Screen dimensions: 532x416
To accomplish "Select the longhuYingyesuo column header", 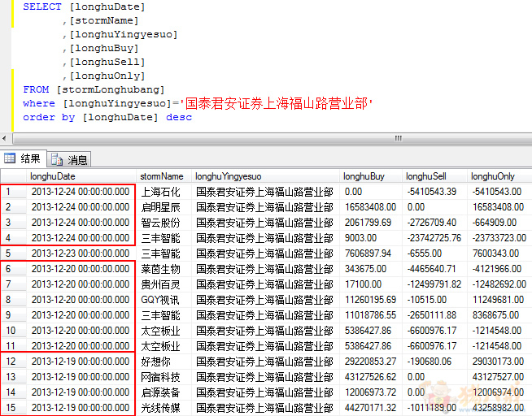I will pyautogui.click(x=265, y=176).
